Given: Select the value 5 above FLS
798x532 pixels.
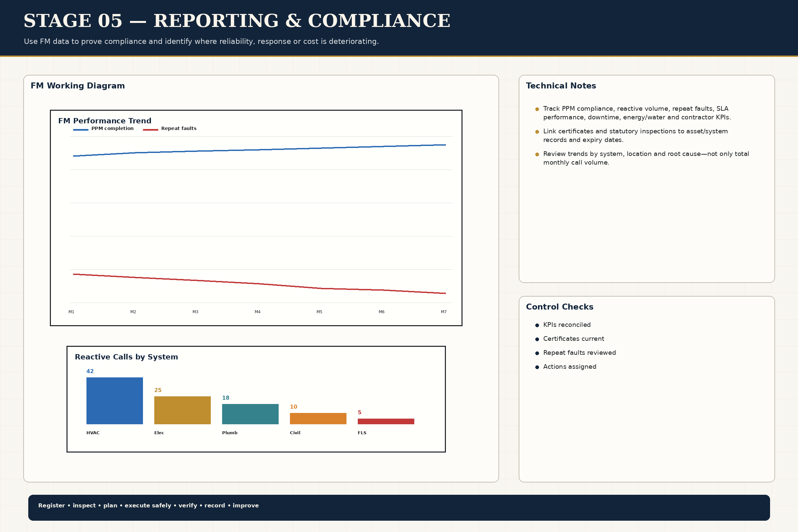Looking at the screenshot, I should pos(360,413).
